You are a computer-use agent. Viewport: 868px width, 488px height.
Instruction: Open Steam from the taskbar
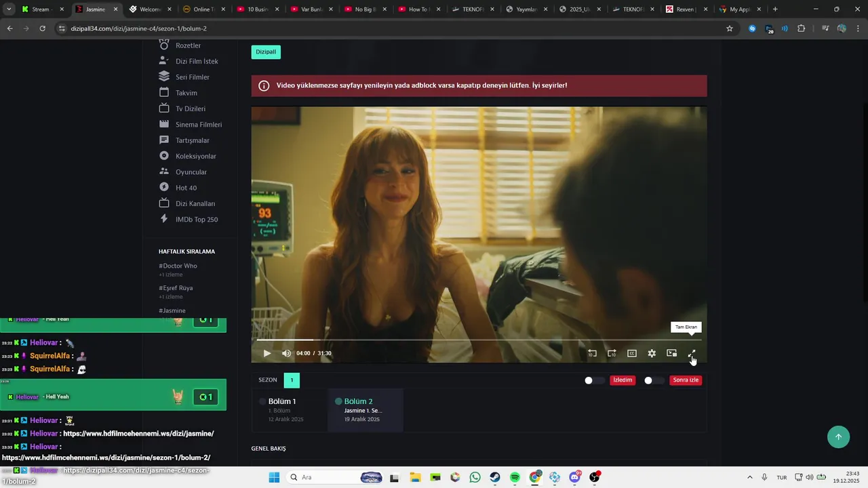pyautogui.click(x=495, y=477)
